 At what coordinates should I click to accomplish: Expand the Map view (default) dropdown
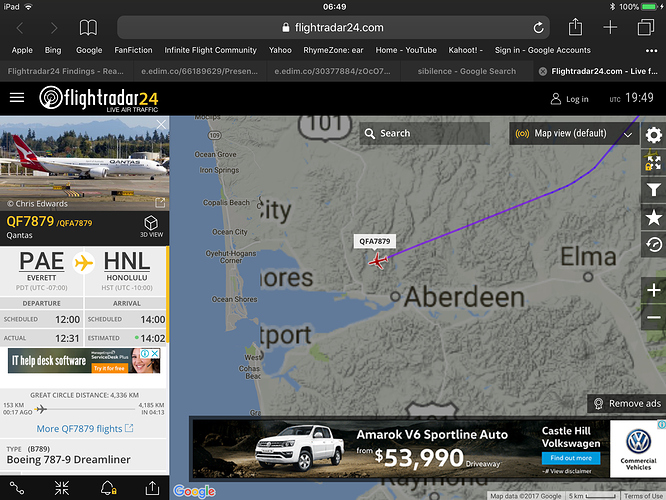(x=574, y=133)
